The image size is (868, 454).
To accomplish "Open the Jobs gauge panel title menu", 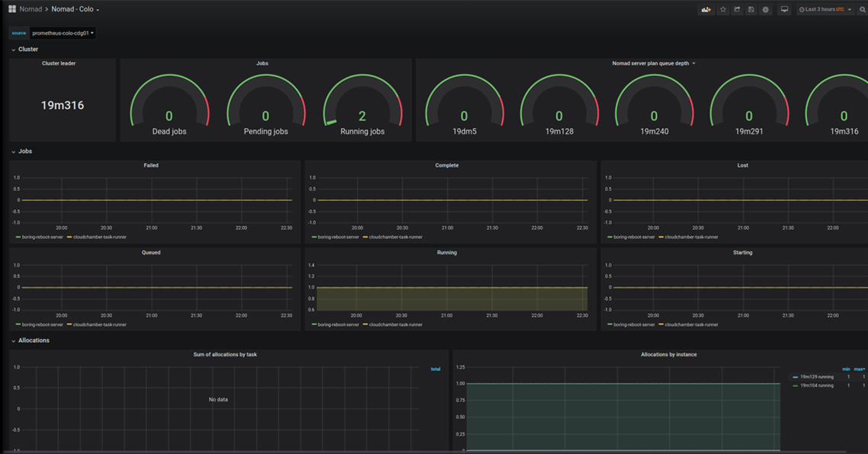I will (x=262, y=64).
